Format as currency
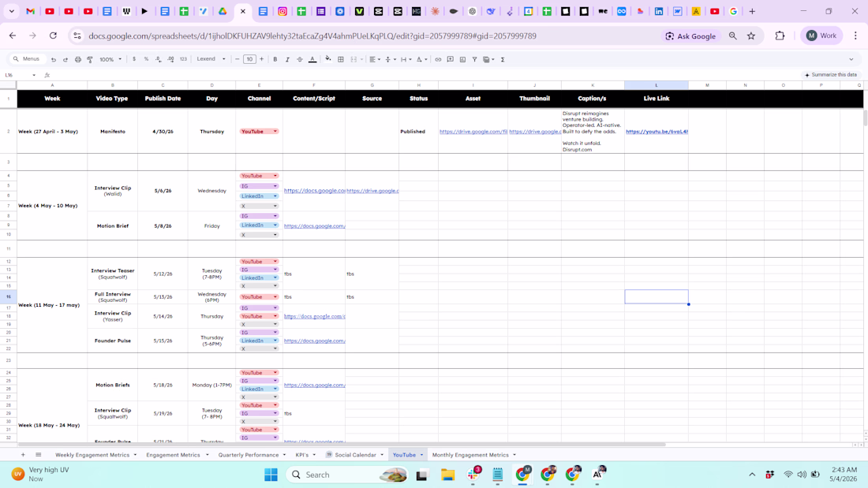Image resolution: width=868 pixels, height=488 pixels. [x=134, y=59]
